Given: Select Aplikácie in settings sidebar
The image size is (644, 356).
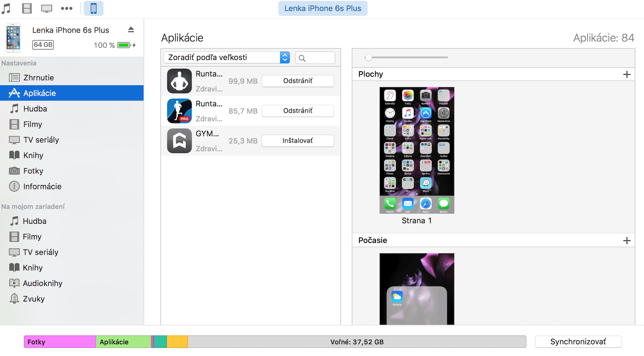Looking at the screenshot, I should [72, 93].
